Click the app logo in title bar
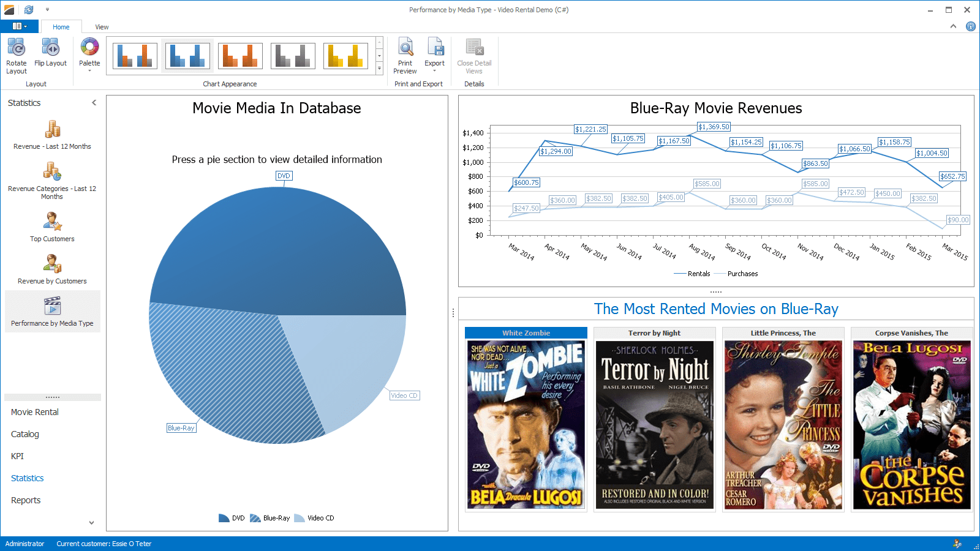 9,10
